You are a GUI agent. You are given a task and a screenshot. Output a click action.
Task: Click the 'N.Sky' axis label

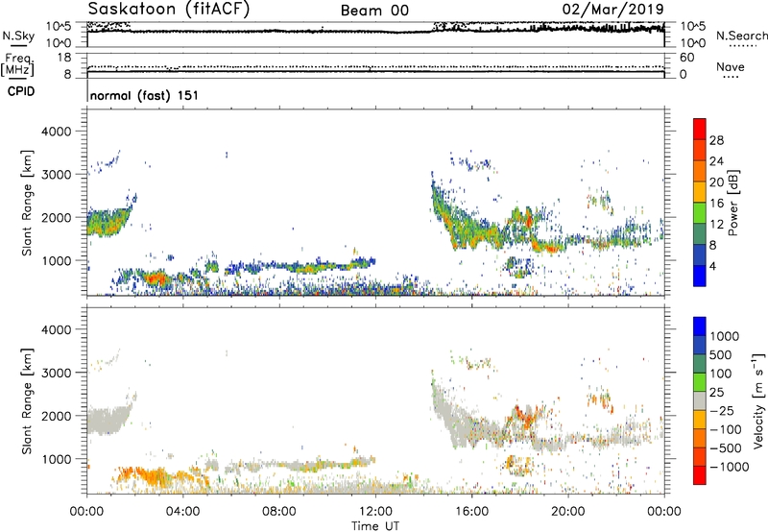click(x=18, y=36)
